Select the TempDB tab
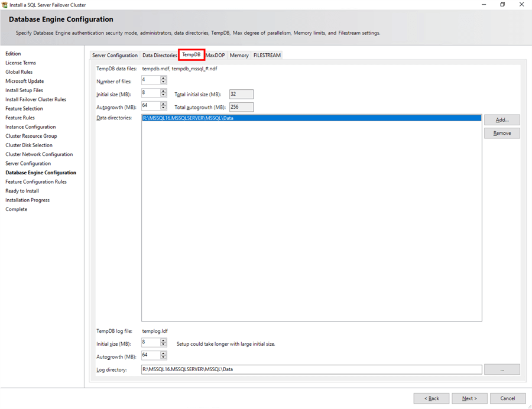The height and width of the screenshot is (409, 532). tap(192, 54)
